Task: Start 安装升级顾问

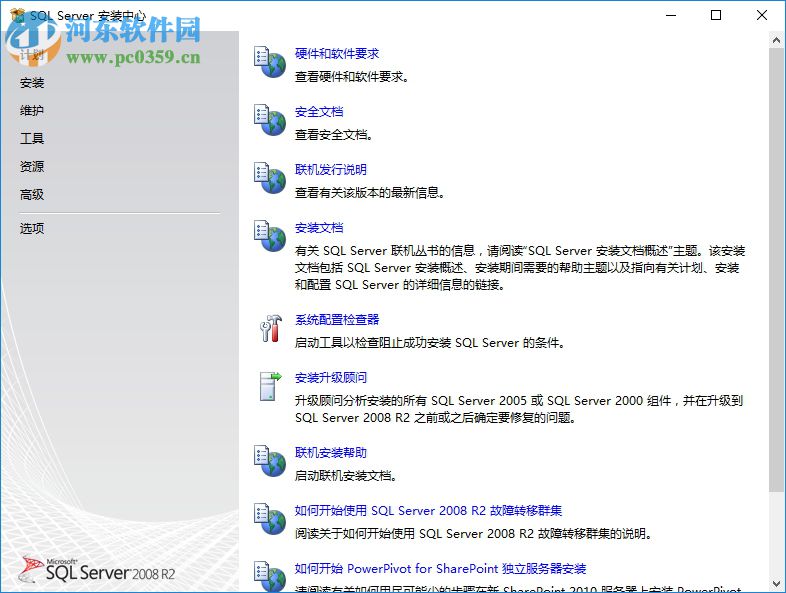Action: click(x=331, y=377)
